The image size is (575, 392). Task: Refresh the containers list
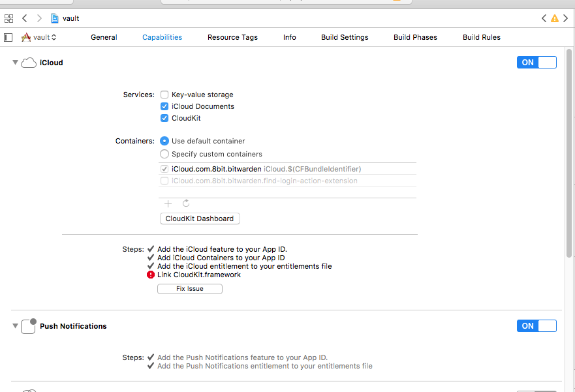click(x=186, y=204)
